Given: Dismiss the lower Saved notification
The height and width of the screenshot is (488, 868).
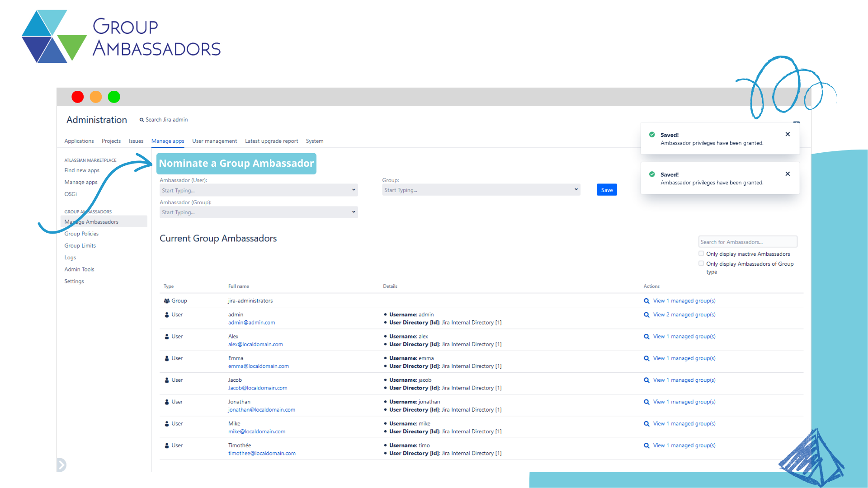Looking at the screenshot, I should pos(787,174).
